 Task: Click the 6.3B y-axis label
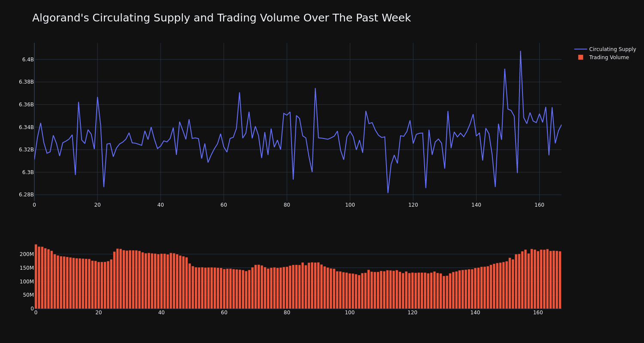(x=28, y=172)
